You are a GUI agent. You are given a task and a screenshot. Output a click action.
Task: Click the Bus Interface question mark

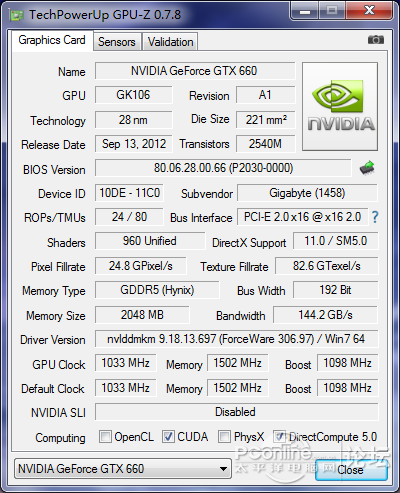coord(375,217)
